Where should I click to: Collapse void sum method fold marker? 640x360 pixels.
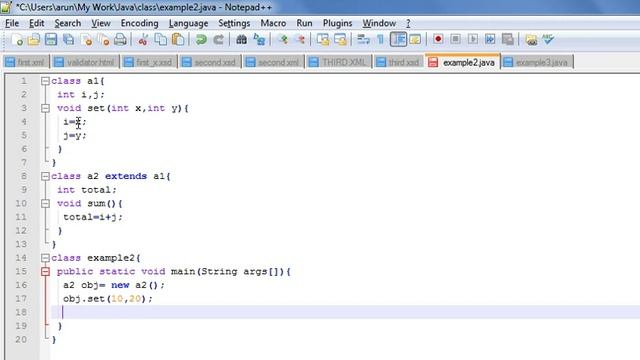click(45, 203)
